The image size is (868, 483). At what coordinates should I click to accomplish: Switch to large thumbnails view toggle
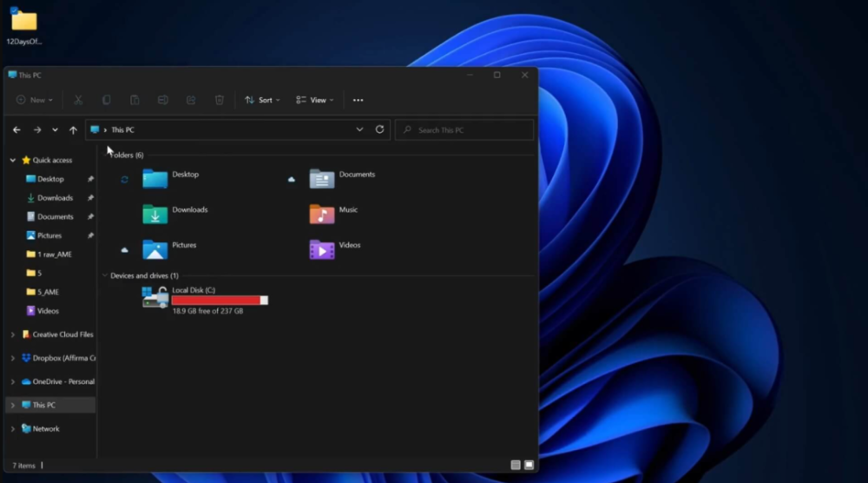pyautogui.click(x=529, y=466)
